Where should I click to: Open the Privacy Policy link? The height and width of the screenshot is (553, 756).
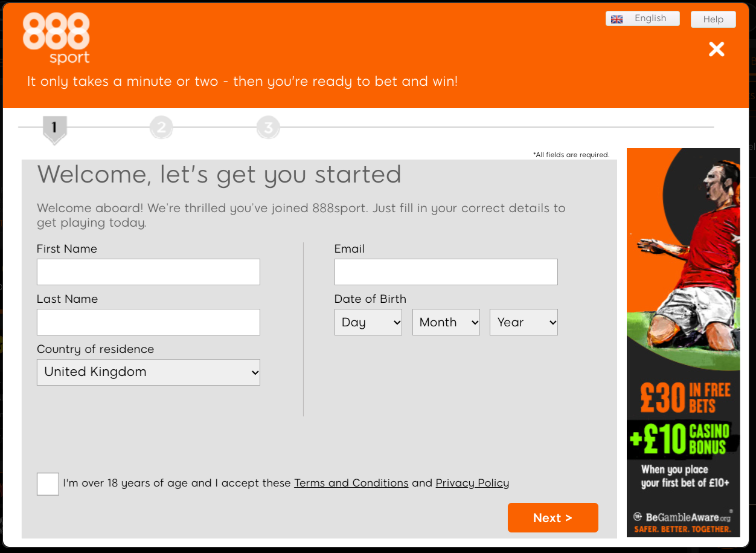pos(472,483)
